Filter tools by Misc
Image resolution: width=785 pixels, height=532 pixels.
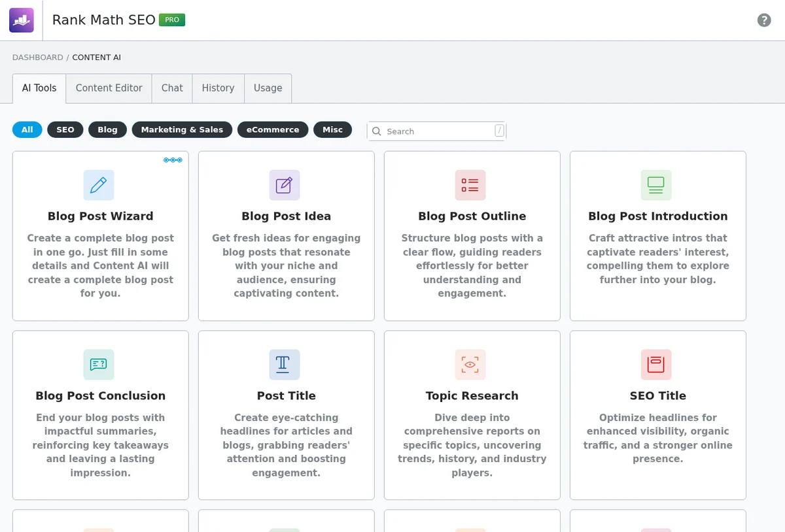coord(332,129)
